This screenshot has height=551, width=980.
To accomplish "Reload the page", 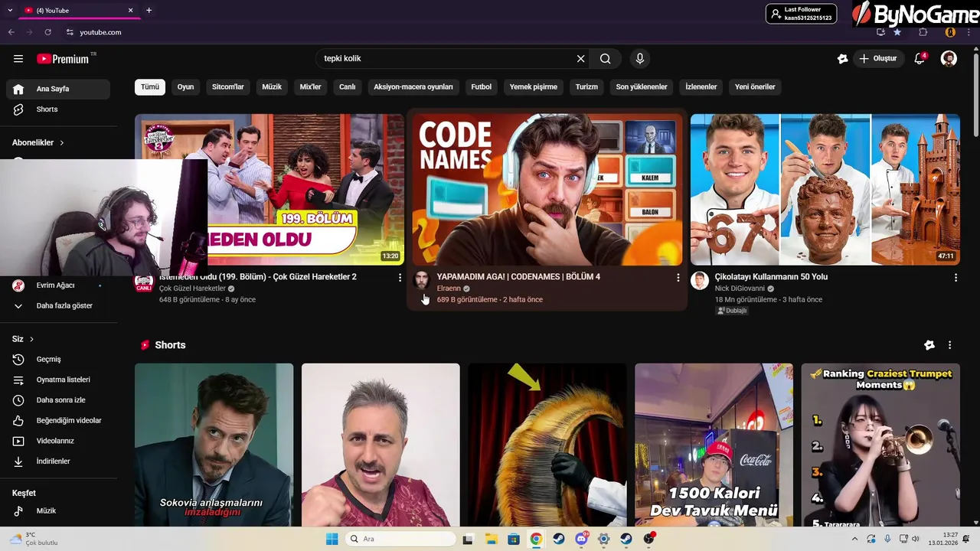I will (x=47, y=32).
